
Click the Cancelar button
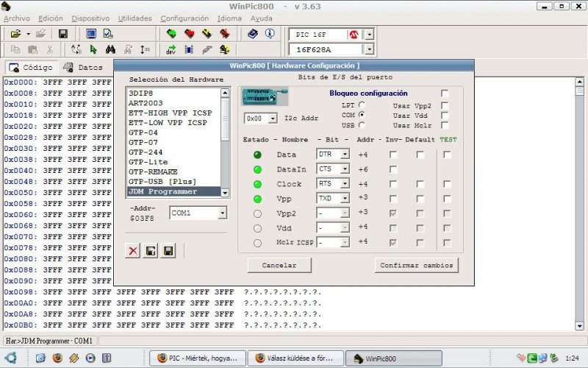click(279, 265)
